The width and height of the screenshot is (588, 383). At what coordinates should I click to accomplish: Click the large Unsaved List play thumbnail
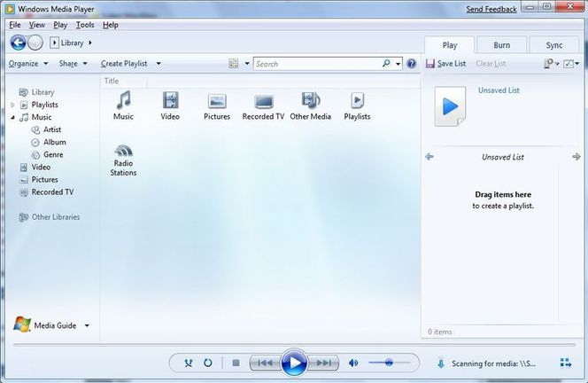point(450,106)
